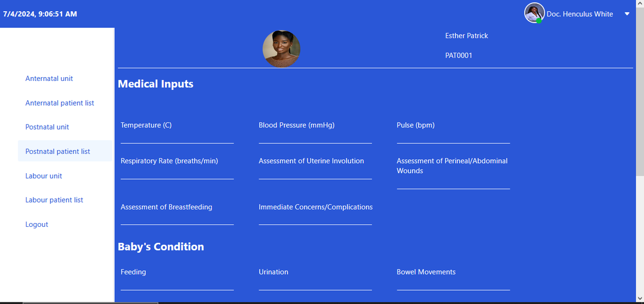Open the Labour unit page
Viewport: 644px width, 304px height.
pyautogui.click(x=44, y=176)
